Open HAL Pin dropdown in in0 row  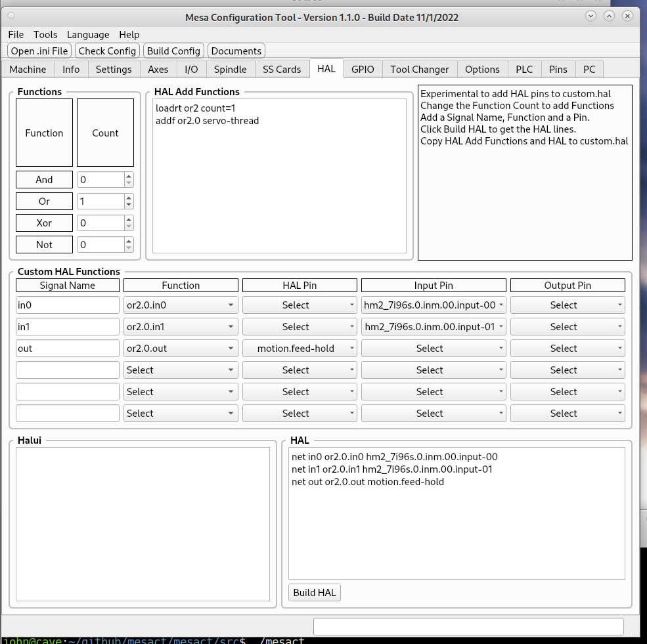(x=300, y=305)
